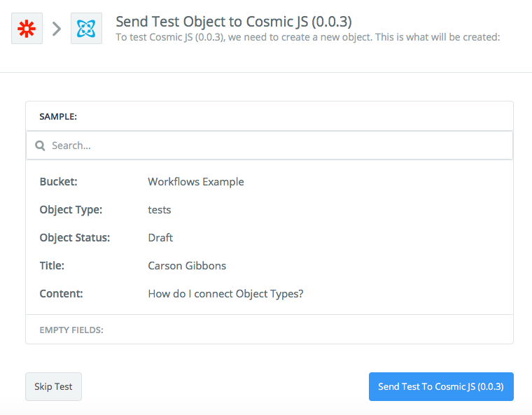Click the Zapier asterisk logo icon
Viewport: 532px width, 415px height.
[x=27, y=29]
